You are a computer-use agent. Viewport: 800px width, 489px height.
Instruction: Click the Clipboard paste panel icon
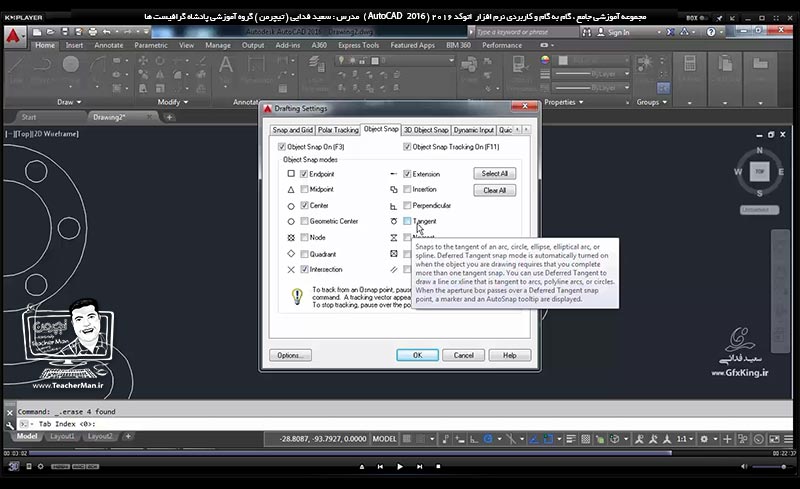725,64
